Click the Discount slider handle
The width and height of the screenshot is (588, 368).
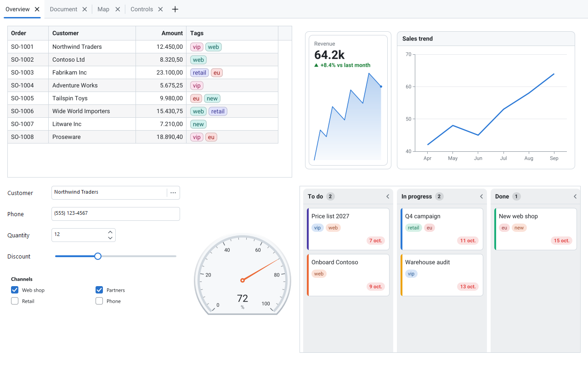click(x=98, y=256)
